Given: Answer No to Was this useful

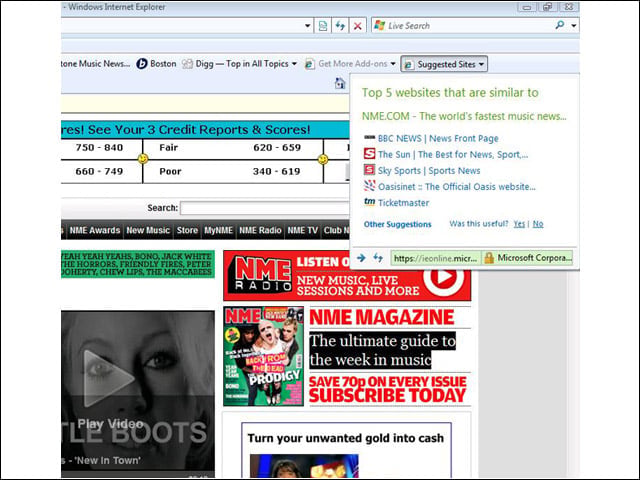Looking at the screenshot, I should 538,224.
